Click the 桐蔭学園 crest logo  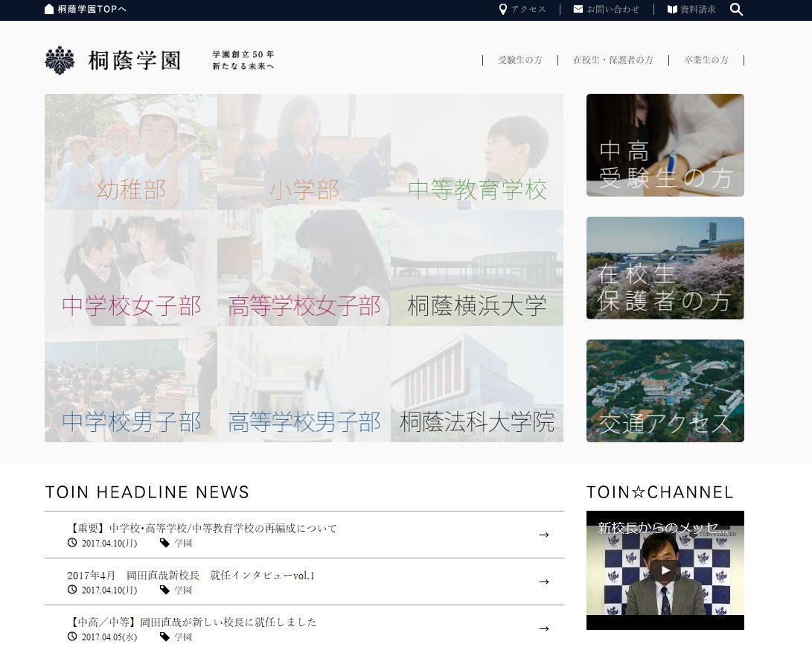[60, 60]
